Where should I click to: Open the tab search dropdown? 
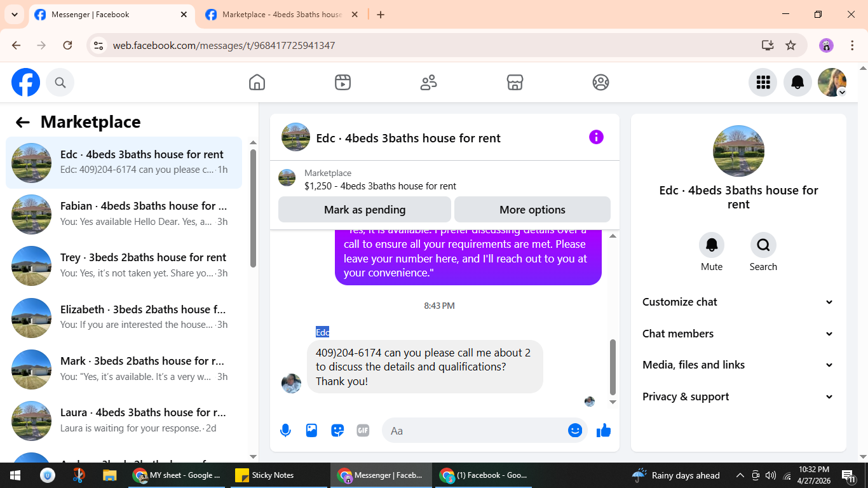tap(14, 14)
